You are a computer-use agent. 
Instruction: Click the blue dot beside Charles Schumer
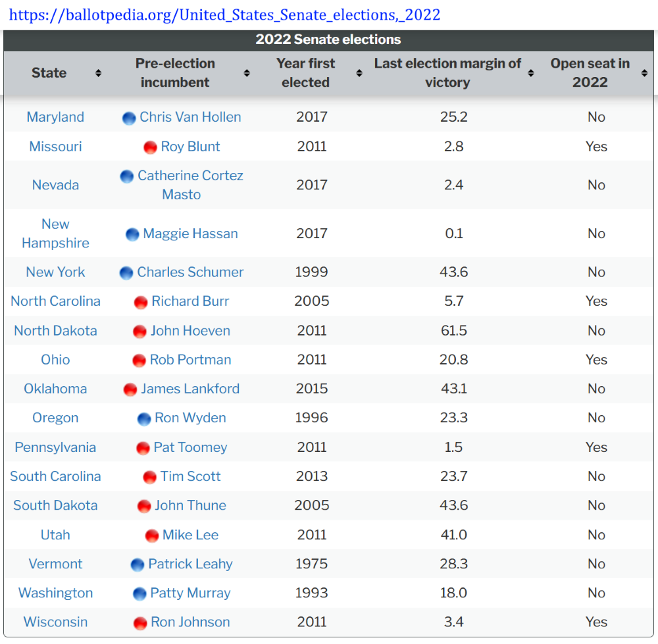click(x=126, y=273)
